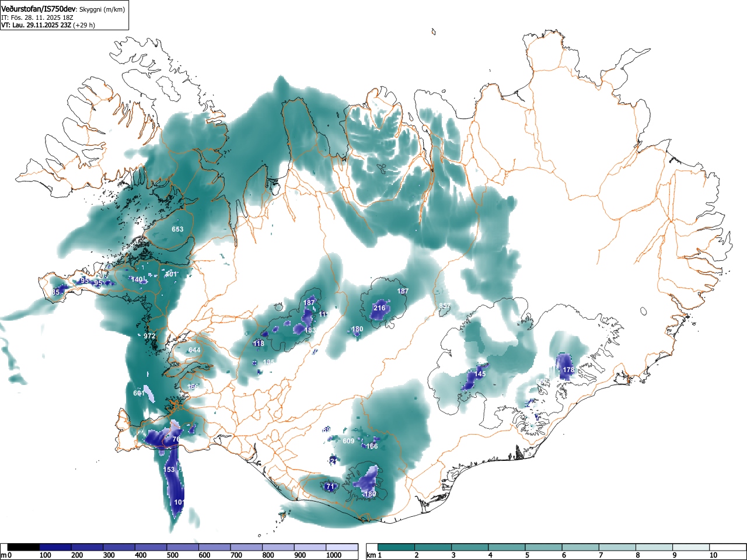Click the '76' visibility value on map
Viewport: 747px width, 560px height.
[x=176, y=439]
